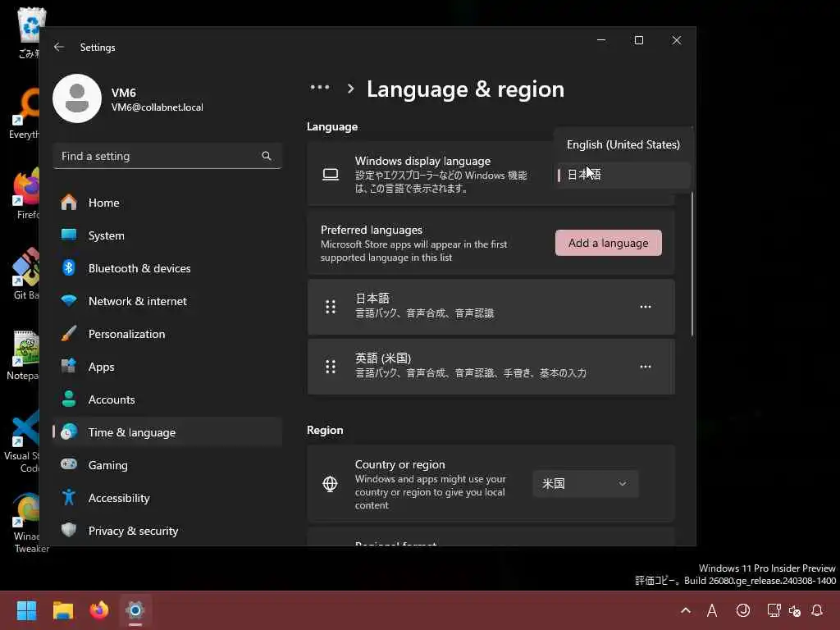Select Everything desktop shortcut
The image size is (840, 630).
tap(25, 113)
